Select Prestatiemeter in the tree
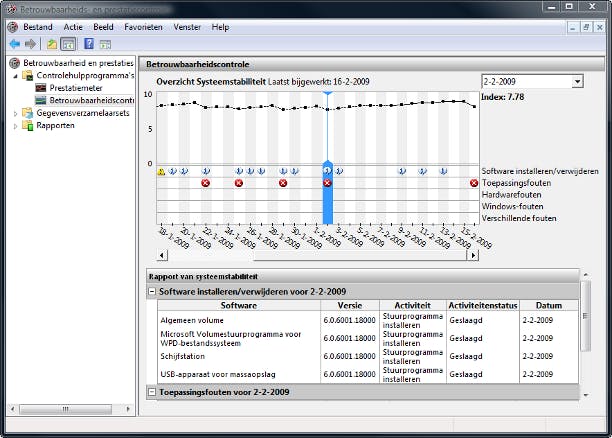This screenshot has height=438, width=612. point(77,88)
